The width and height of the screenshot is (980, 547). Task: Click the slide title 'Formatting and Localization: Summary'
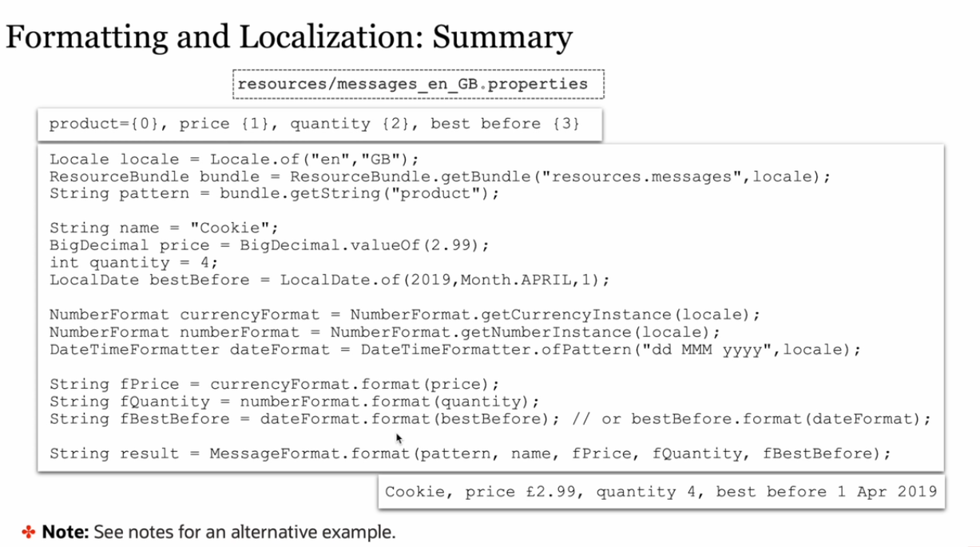pyautogui.click(x=289, y=38)
